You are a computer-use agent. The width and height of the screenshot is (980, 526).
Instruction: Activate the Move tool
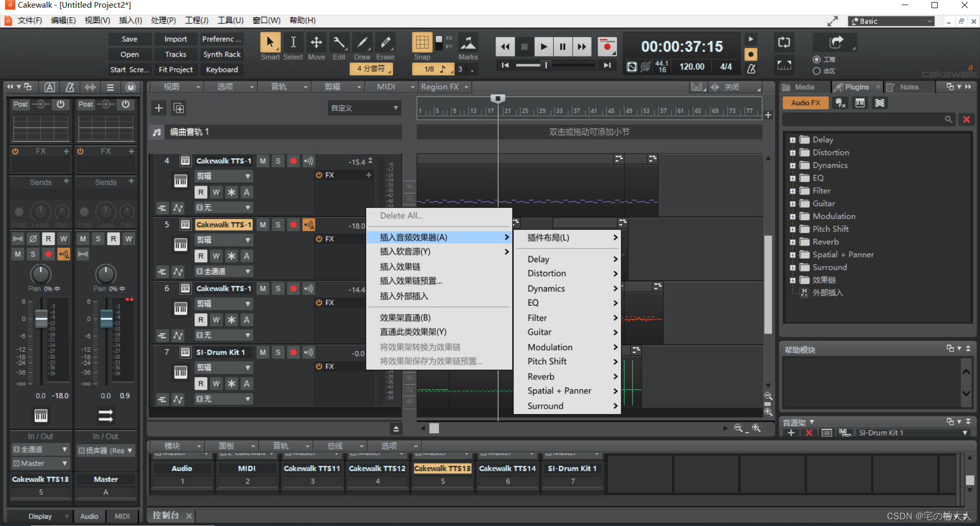(316, 42)
